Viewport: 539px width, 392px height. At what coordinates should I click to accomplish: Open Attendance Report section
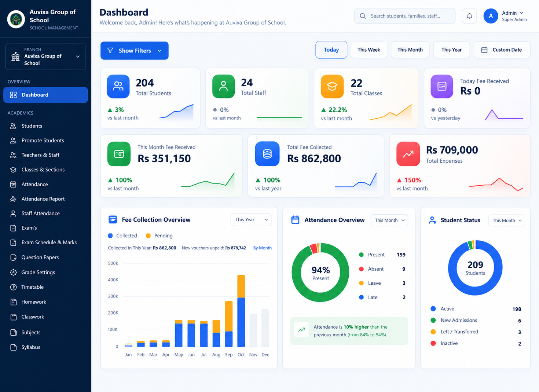[45, 199]
